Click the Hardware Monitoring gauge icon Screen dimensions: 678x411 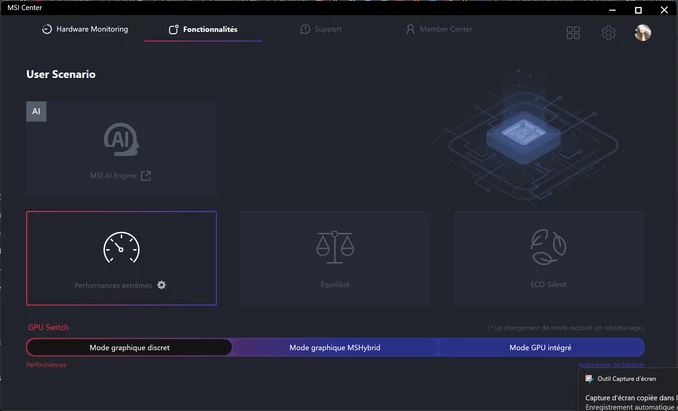click(46, 29)
